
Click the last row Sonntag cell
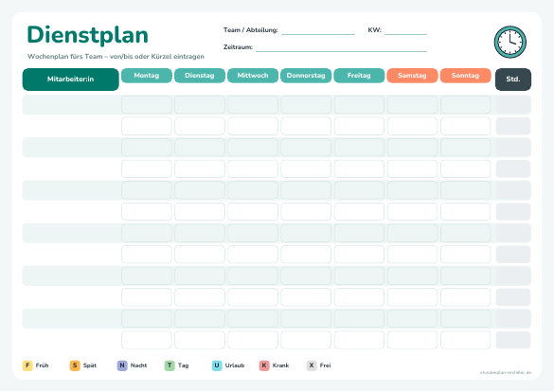[x=465, y=340]
